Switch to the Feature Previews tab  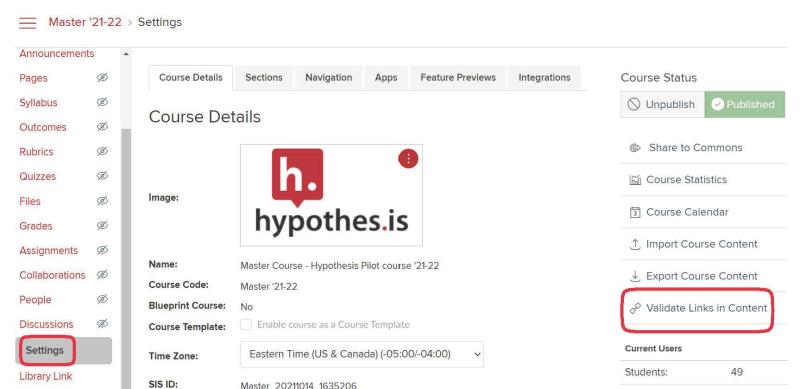pyautogui.click(x=458, y=78)
